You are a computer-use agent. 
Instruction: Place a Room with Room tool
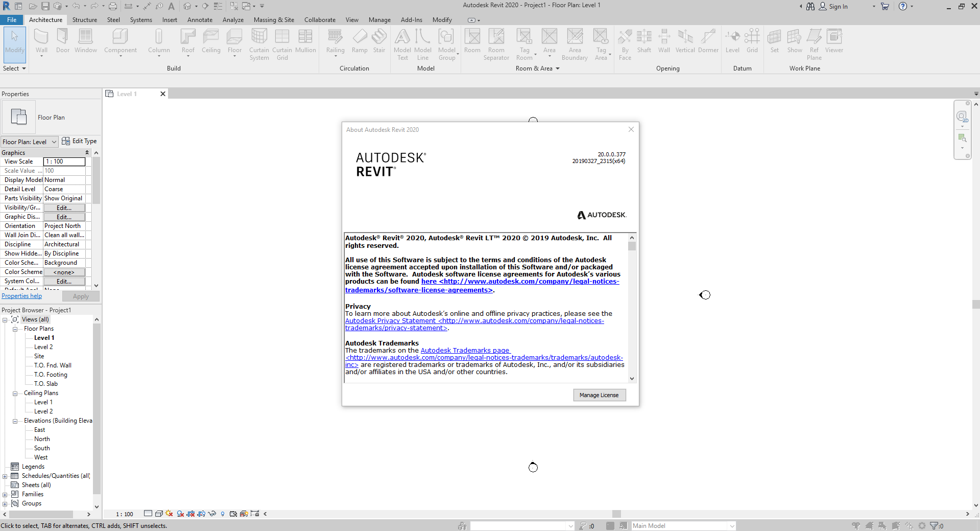[472, 41]
